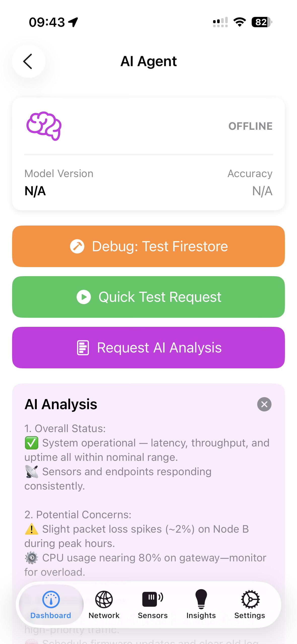The image size is (297, 644).
Task: Open the Settings tab
Action: pos(250,605)
